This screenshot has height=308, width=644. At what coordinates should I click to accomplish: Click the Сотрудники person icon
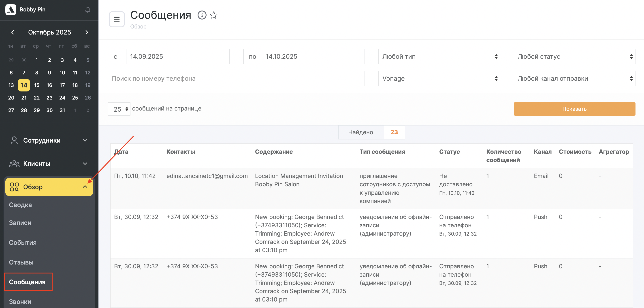click(x=14, y=140)
